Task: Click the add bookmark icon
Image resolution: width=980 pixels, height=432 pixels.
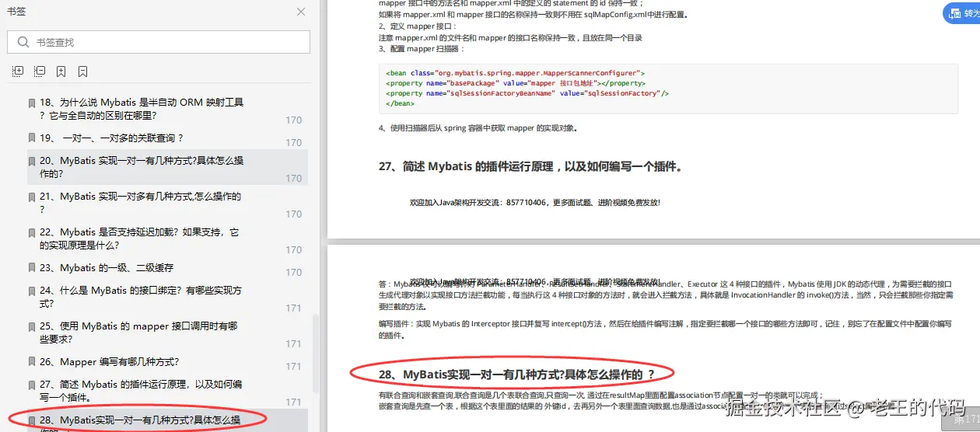Action: pyautogui.click(x=61, y=71)
